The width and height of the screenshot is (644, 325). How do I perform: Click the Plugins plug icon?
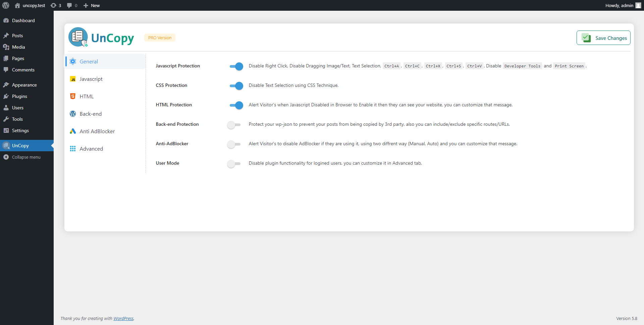coord(6,96)
